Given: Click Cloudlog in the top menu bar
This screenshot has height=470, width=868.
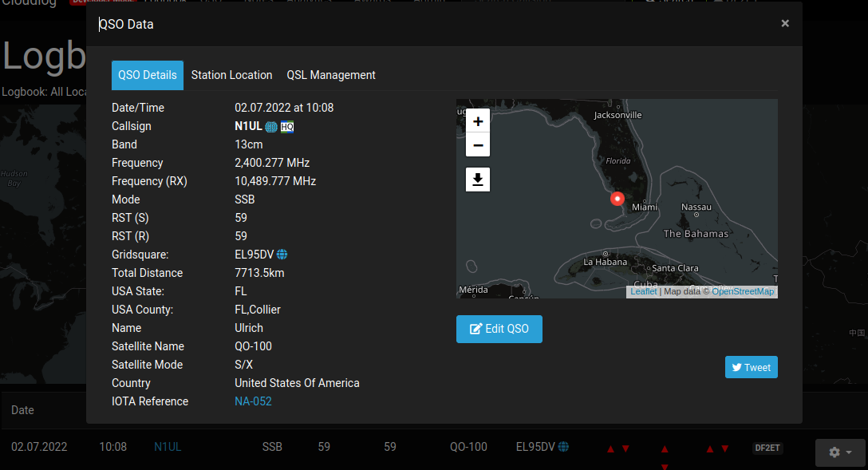Looking at the screenshot, I should click(30, 4).
